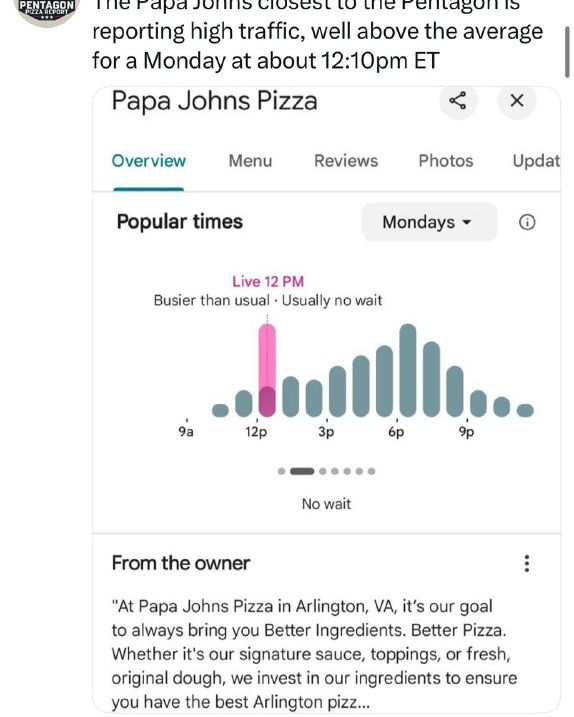574x717 pixels.
Task: Select the 3p bar in popular times
Action: tap(337, 391)
